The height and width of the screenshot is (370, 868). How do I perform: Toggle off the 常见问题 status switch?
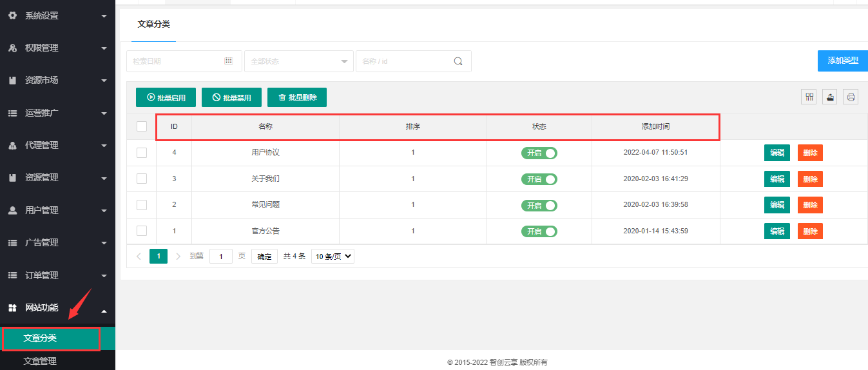pos(539,205)
